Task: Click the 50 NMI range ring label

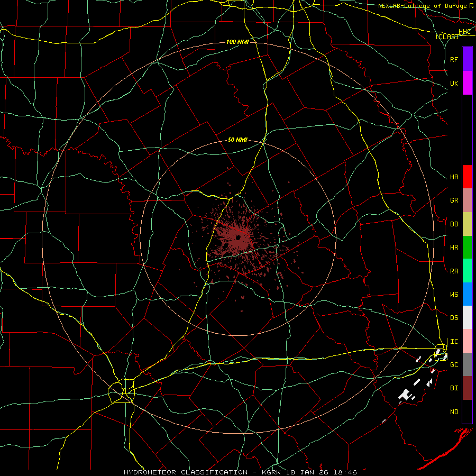Action: (x=237, y=140)
